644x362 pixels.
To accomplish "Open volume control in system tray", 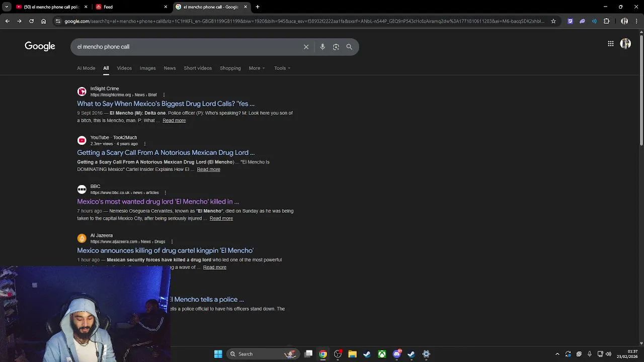I will coord(608,354).
